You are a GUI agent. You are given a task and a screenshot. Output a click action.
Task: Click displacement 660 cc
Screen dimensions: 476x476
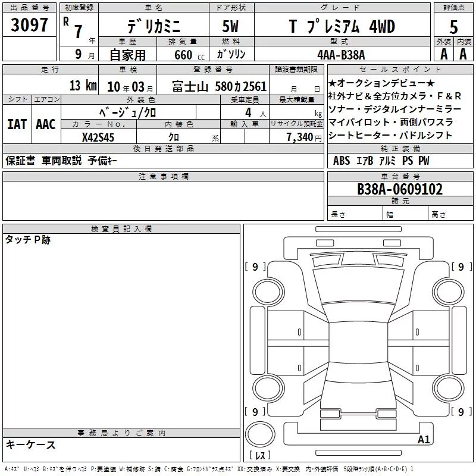(x=189, y=55)
